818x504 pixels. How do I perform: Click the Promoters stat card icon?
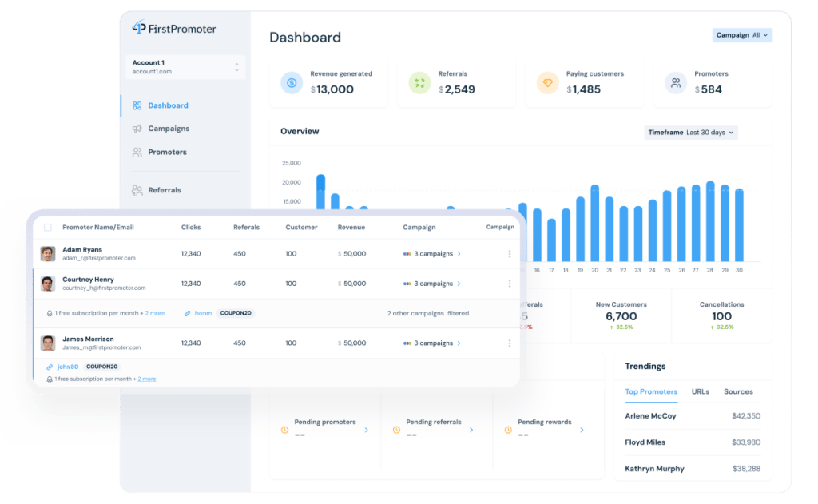point(676,83)
